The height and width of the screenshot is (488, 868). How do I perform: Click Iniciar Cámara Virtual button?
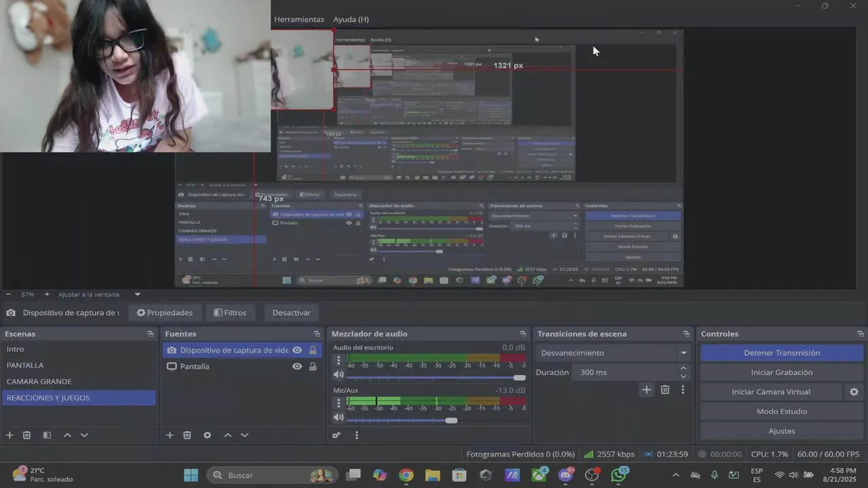[x=771, y=392]
